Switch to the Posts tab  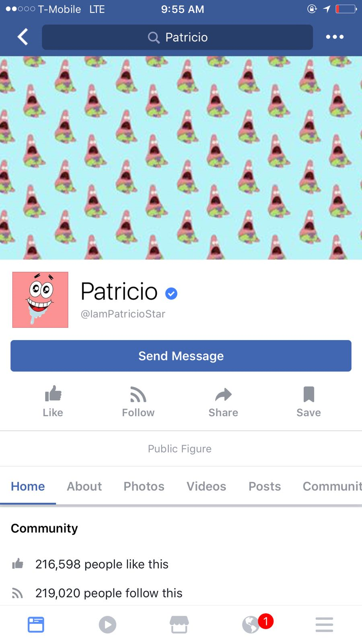tap(265, 486)
